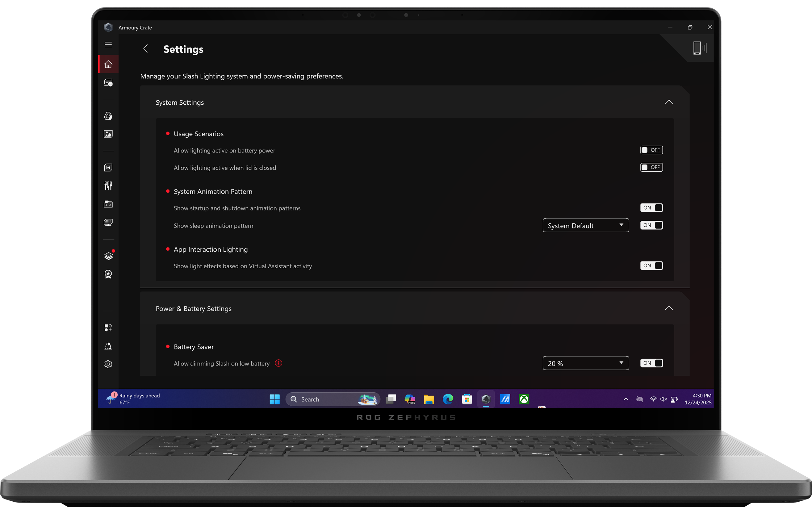Enable lighting when lid is closed
This screenshot has height=514, width=812.
point(651,167)
